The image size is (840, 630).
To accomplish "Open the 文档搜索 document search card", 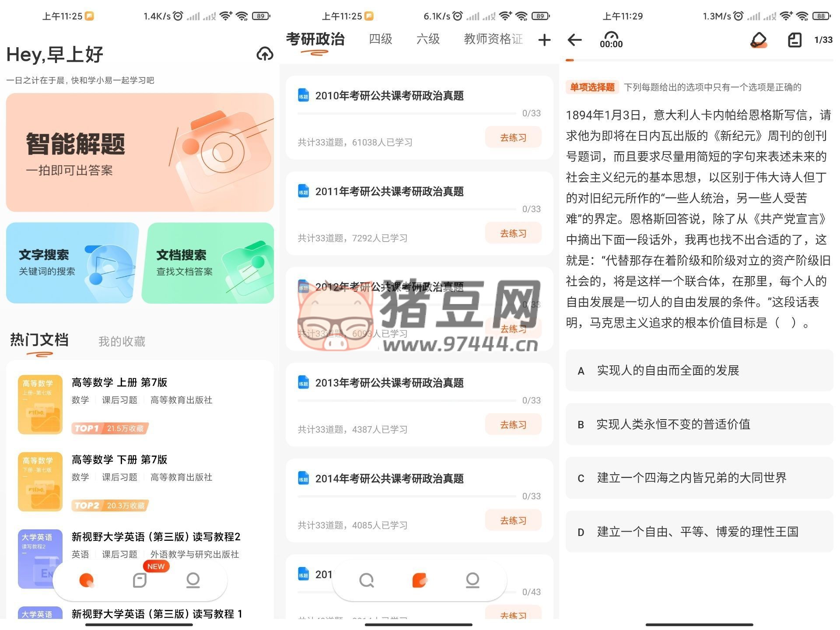I will coord(208,263).
